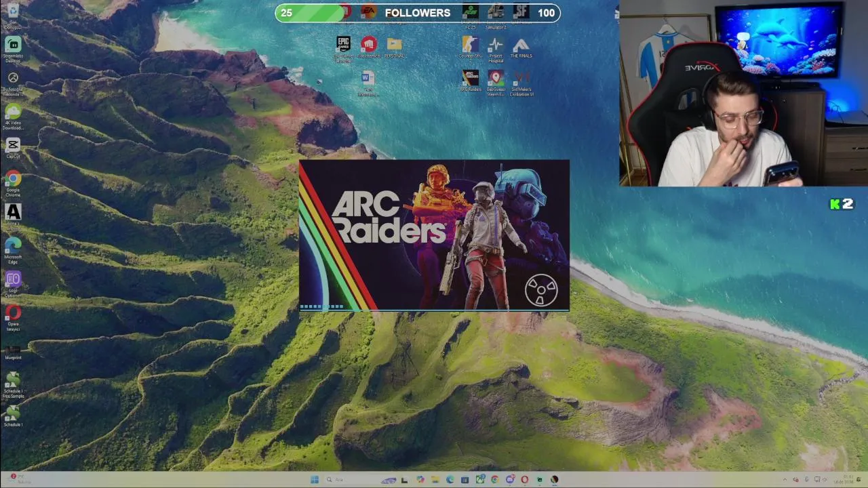Open the EA app desktop shortcut
Image resolution: width=868 pixels, height=488 pixels.
coord(368,12)
